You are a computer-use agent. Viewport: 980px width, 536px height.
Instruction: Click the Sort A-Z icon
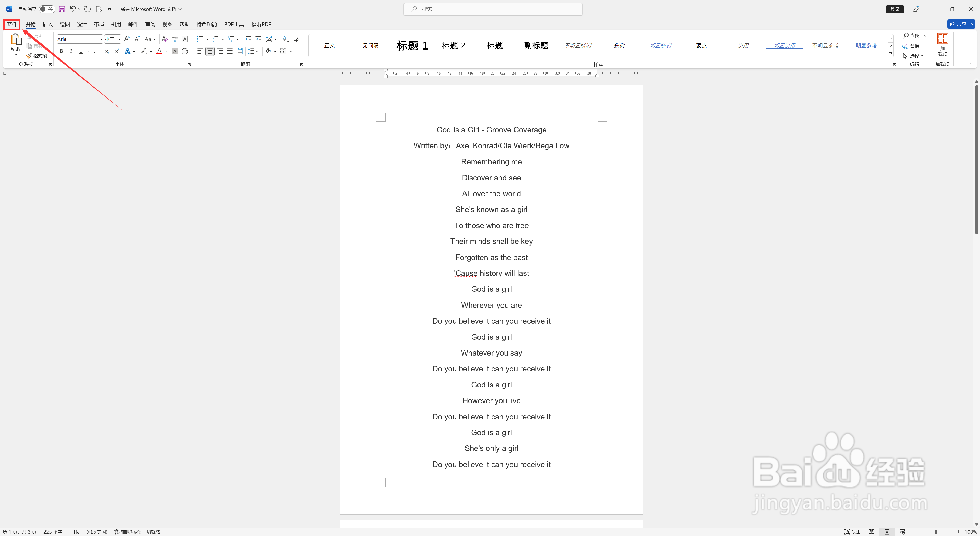point(286,39)
